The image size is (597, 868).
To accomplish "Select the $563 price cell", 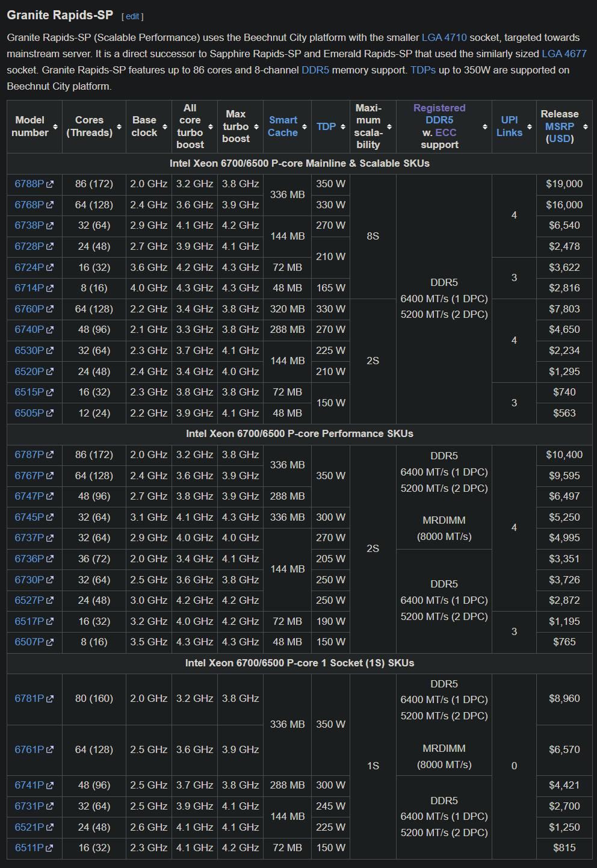I will tap(565, 413).
